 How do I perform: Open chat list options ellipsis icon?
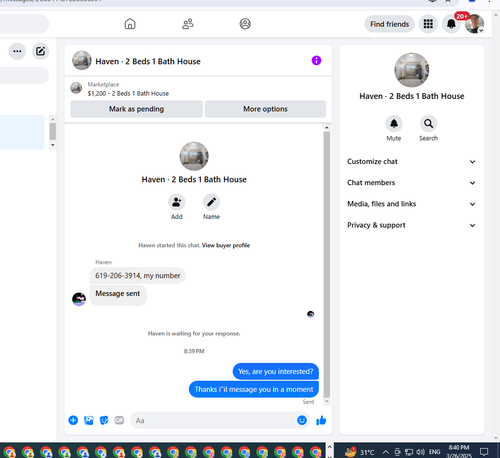(x=17, y=51)
